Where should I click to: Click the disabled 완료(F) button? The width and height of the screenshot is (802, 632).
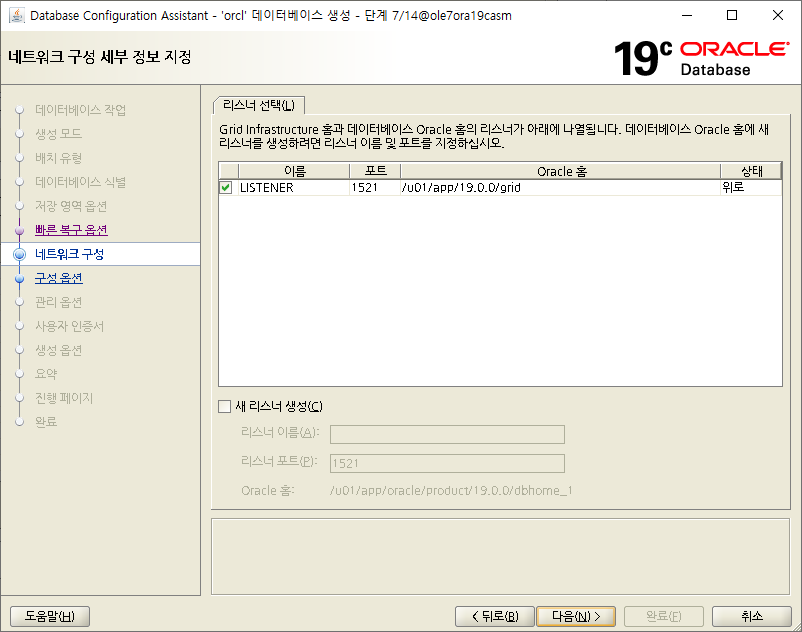pos(664,616)
